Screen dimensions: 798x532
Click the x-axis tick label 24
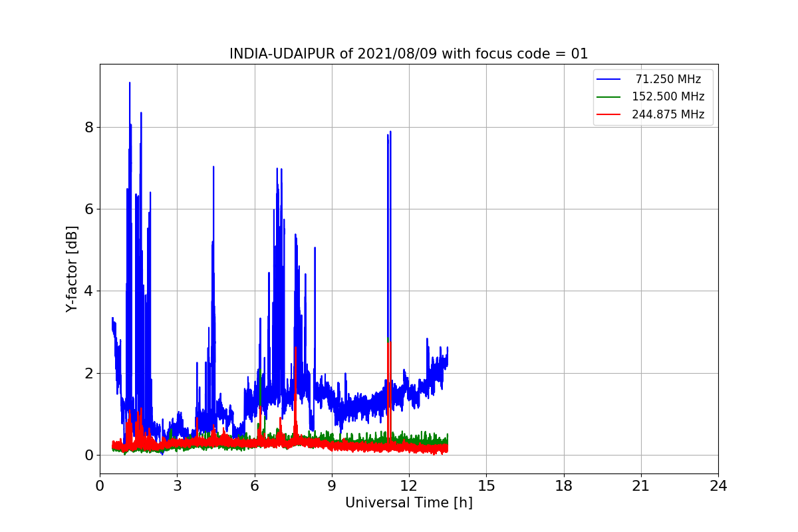718,486
